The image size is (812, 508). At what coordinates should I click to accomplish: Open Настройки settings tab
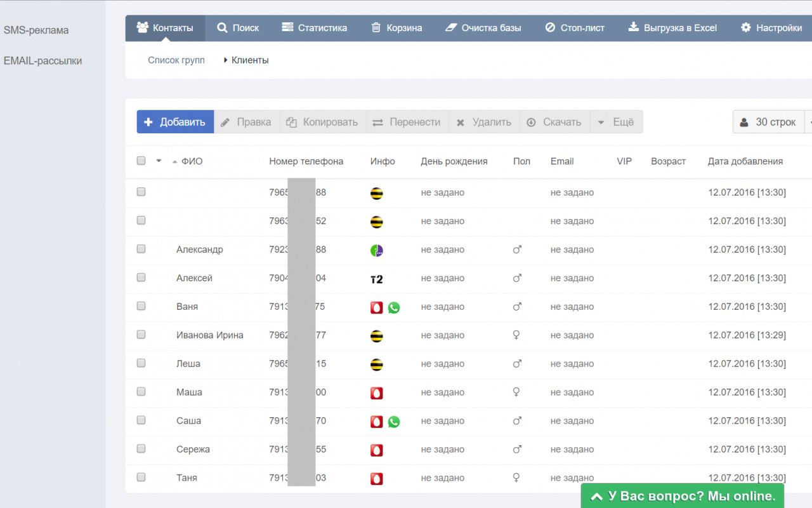pyautogui.click(x=771, y=28)
